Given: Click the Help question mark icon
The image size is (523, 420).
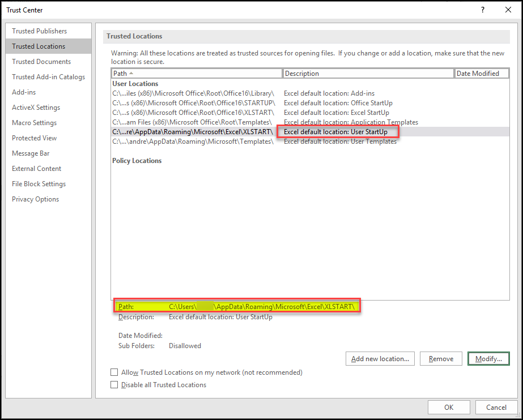Looking at the screenshot, I should [482, 10].
